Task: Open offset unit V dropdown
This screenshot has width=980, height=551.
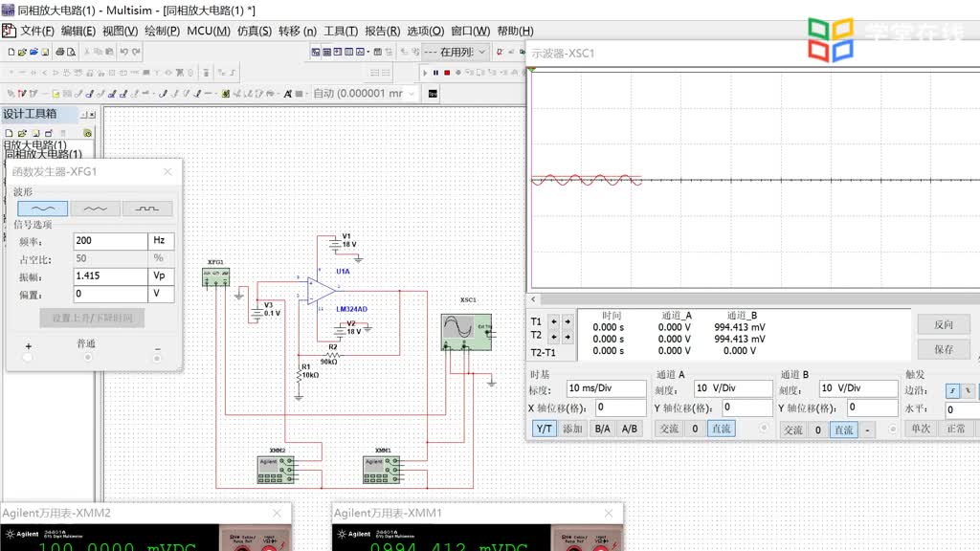Action: (161, 294)
